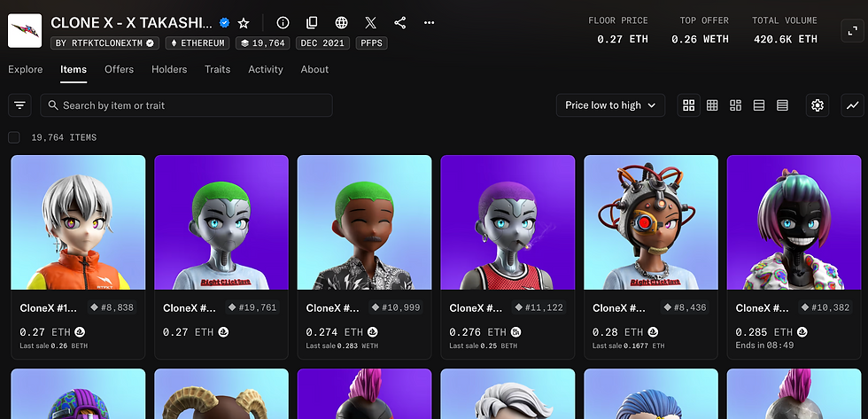Click the #10,999 rarity rank badge

coord(396,307)
